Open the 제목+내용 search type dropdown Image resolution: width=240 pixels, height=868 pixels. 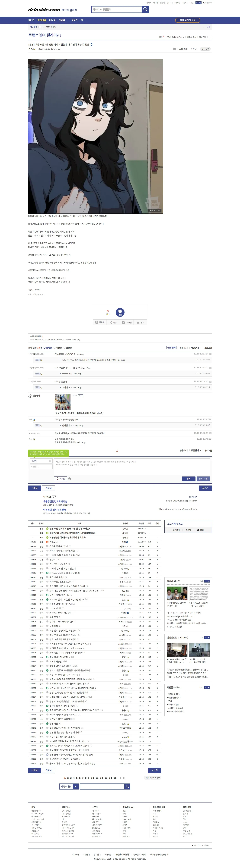[69, 787]
